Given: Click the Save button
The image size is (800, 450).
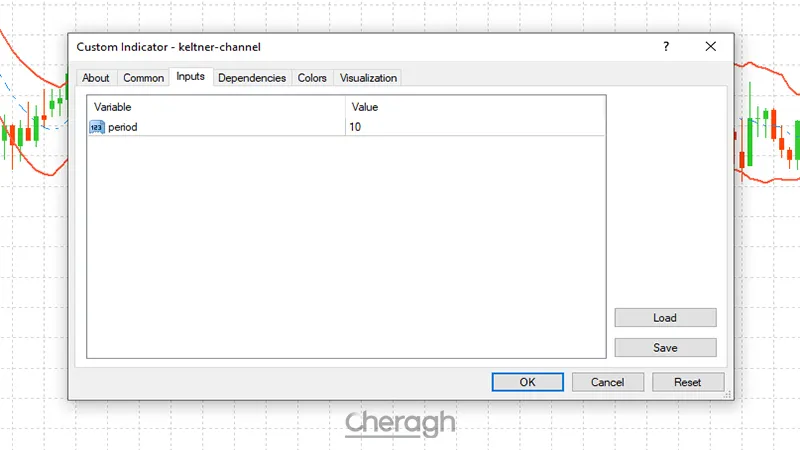Looking at the screenshot, I should click(x=665, y=348).
